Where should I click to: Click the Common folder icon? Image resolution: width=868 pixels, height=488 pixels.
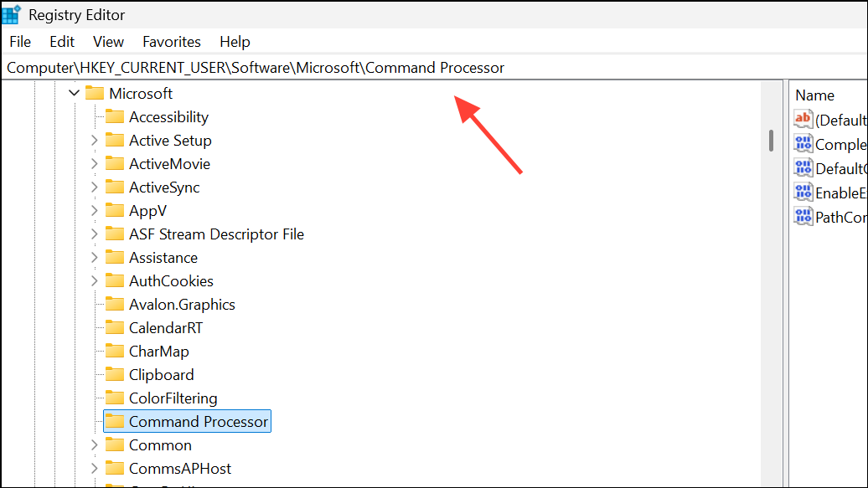click(115, 444)
